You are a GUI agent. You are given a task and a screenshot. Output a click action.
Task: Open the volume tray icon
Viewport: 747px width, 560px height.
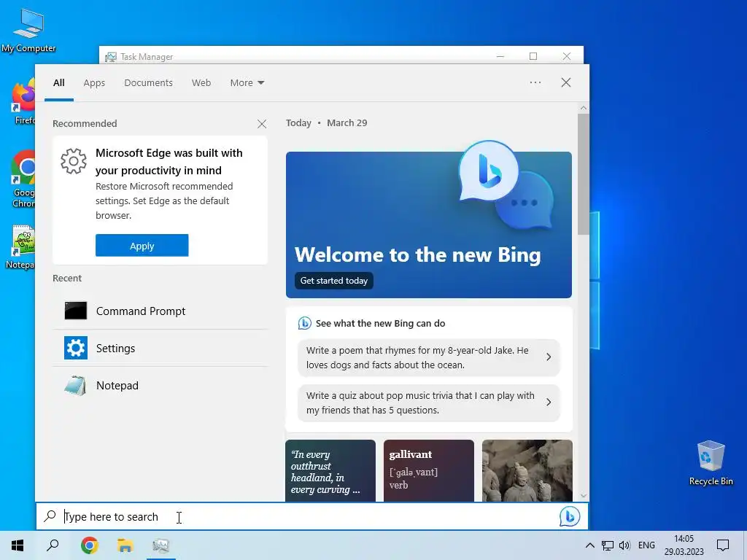[624, 545]
